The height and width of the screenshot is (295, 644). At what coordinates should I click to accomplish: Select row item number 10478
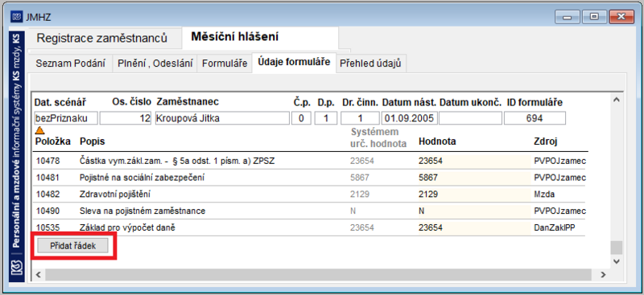tap(48, 162)
